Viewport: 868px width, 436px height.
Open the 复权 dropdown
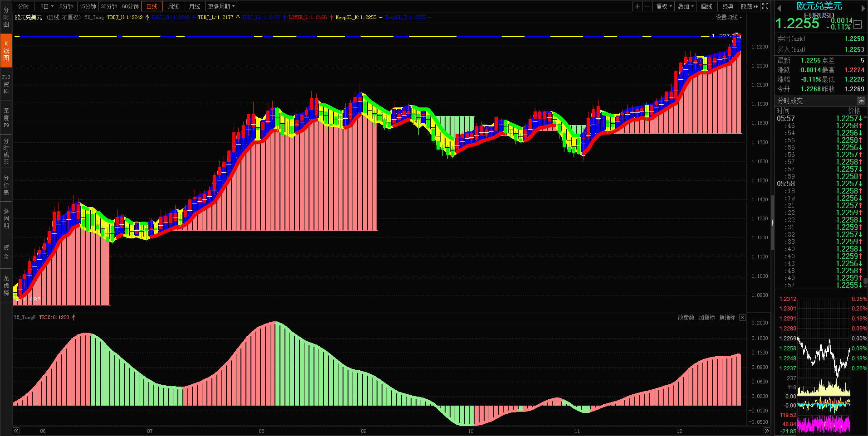[x=664, y=6]
